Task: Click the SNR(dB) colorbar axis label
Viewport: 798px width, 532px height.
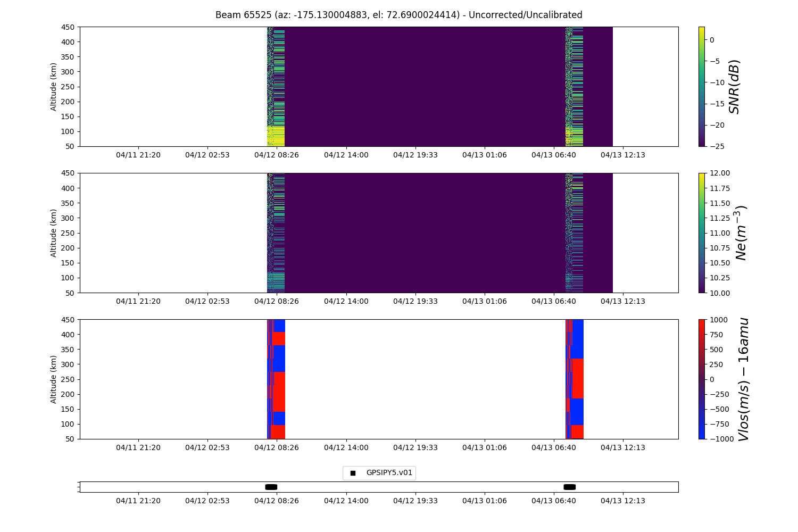Action: [x=735, y=86]
